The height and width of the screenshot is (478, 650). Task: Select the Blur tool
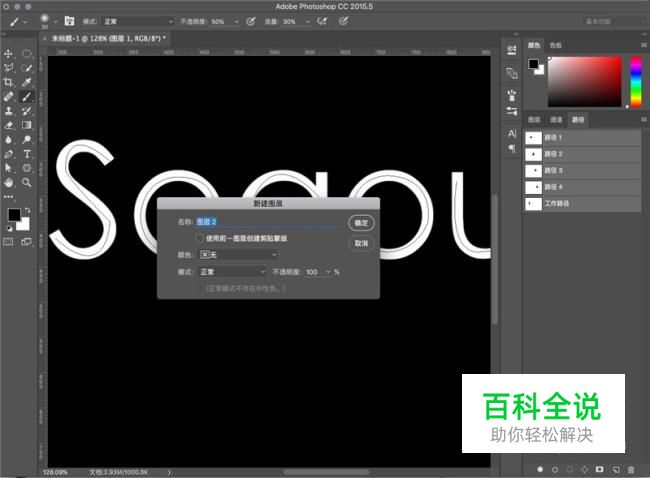[8, 140]
